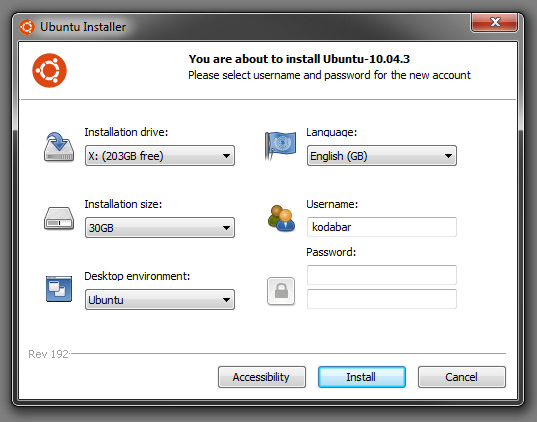Click the users icon beside Username
This screenshot has width=537, height=422.
[x=281, y=219]
